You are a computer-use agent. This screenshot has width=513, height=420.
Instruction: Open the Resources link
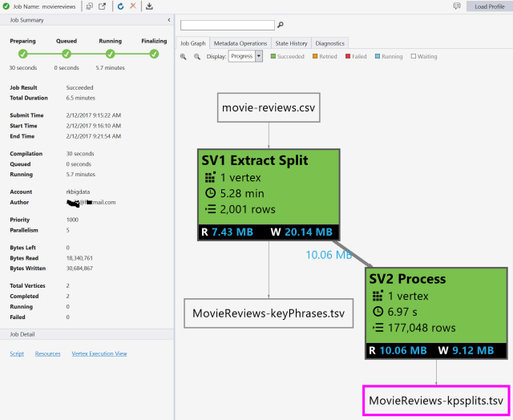pyautogui.click(x=47, y=353)
